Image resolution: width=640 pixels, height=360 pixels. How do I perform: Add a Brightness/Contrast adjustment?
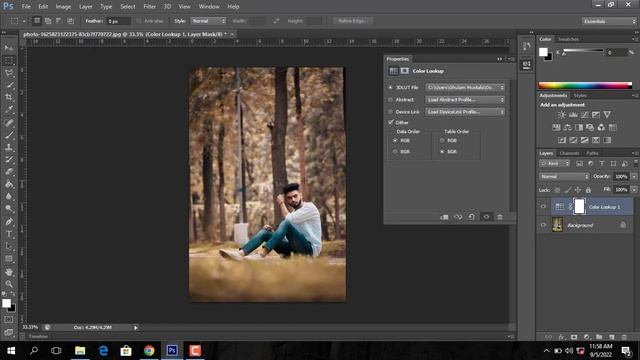click(562, 115)
